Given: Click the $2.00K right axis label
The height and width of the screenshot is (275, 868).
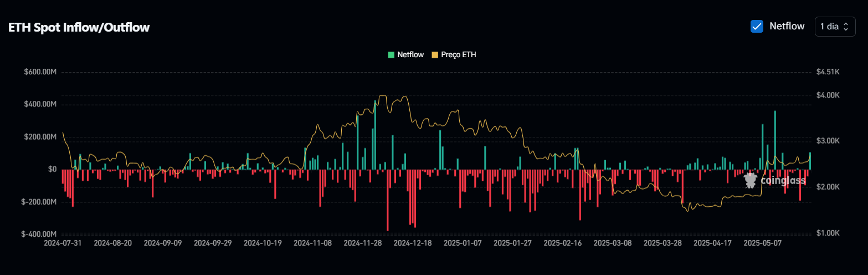Looking at the screenshot, I should coord(828,187).
